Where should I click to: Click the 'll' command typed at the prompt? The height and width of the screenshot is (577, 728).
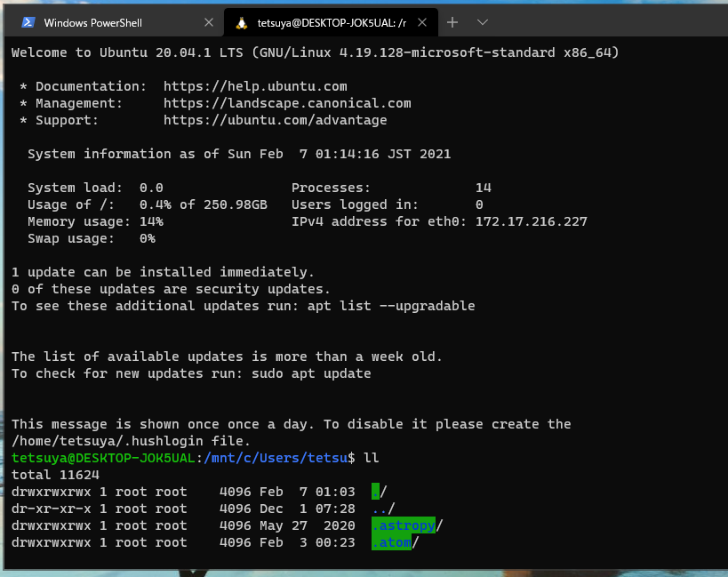pyautogui.click(x=372, y=458)
